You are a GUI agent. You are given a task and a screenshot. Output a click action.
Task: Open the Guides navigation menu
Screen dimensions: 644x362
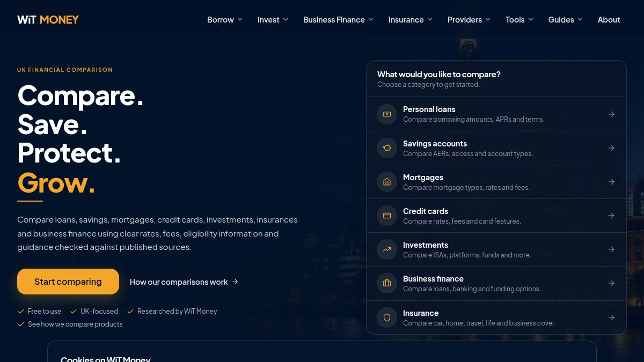566,20
